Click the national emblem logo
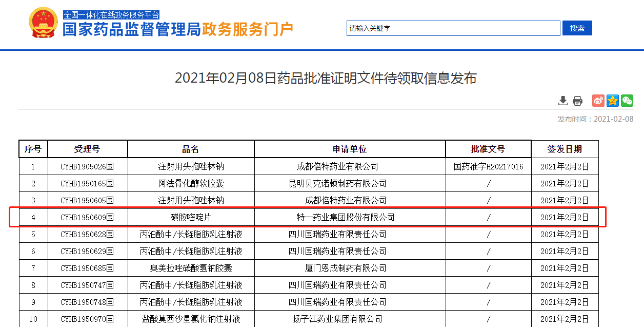644x327 pixels. (x=44, y=23)
